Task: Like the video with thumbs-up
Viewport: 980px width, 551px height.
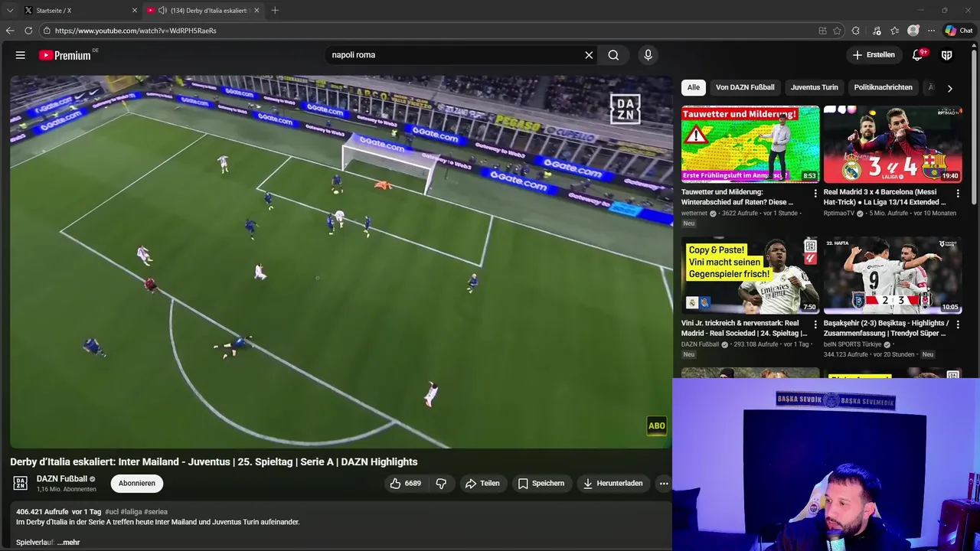Action: 406,484
